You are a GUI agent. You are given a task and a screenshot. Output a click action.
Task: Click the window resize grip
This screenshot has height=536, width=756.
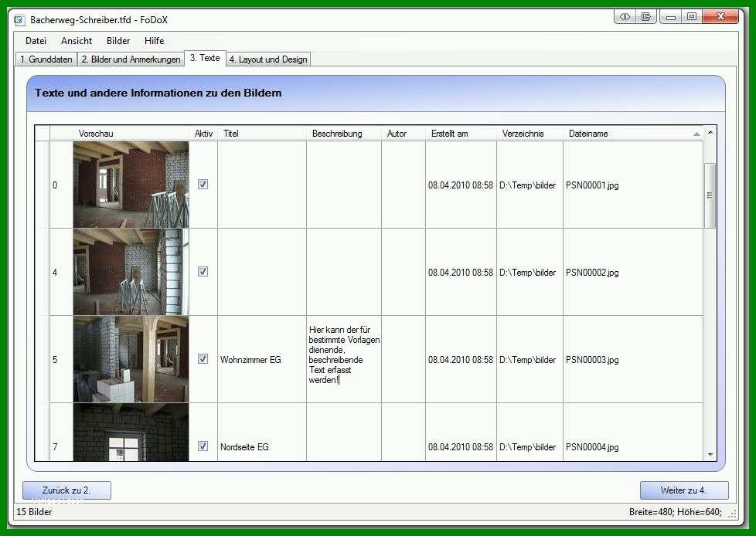click(x=732, y=514)
